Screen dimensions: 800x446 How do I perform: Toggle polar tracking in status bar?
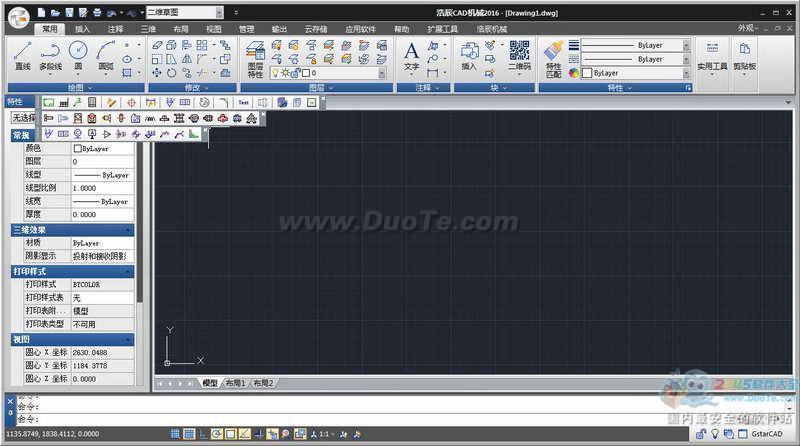pos(217,434)
